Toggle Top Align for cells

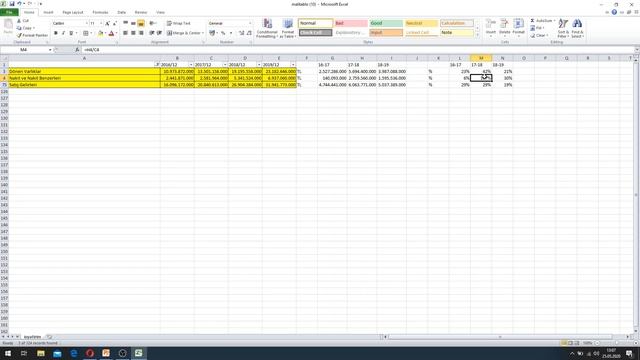tap(125, 24)
